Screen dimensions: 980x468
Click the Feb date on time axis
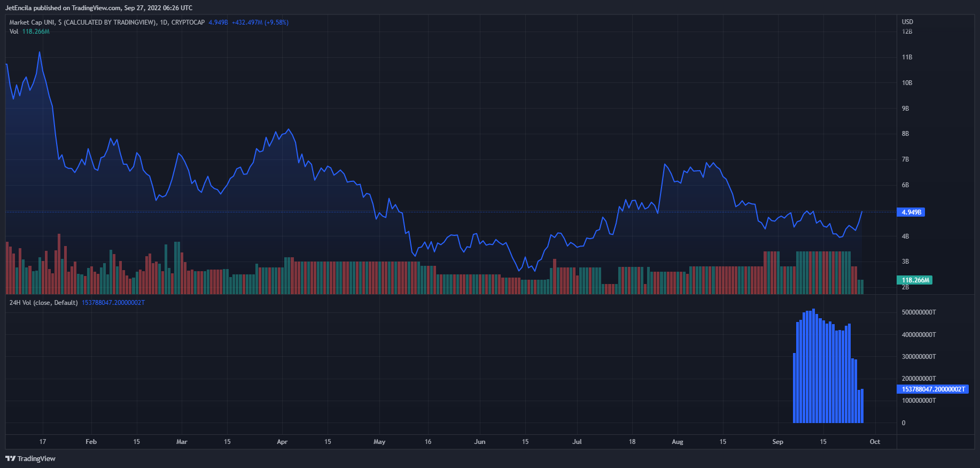[x=91, y=442]
